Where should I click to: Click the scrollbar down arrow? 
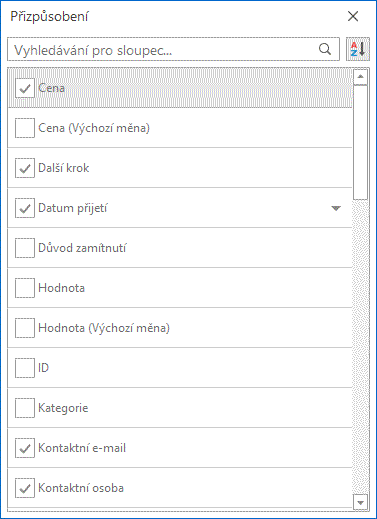360,502
